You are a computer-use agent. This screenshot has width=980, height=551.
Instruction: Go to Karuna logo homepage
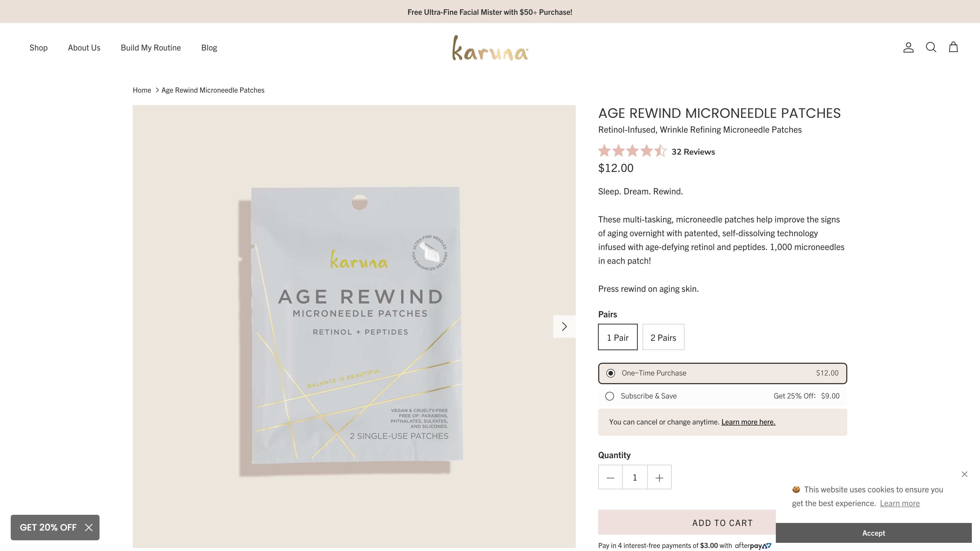click(x=490, y=48)
